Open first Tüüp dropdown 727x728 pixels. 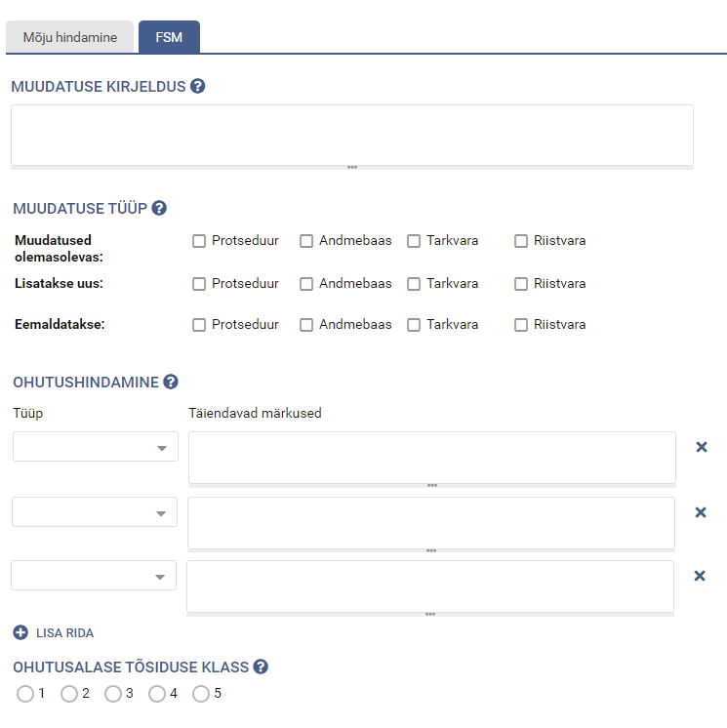pos(96,447)
